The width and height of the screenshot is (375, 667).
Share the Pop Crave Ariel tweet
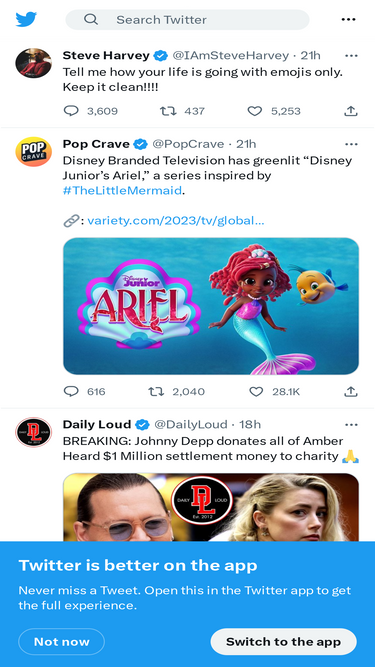tap(350, 391)
